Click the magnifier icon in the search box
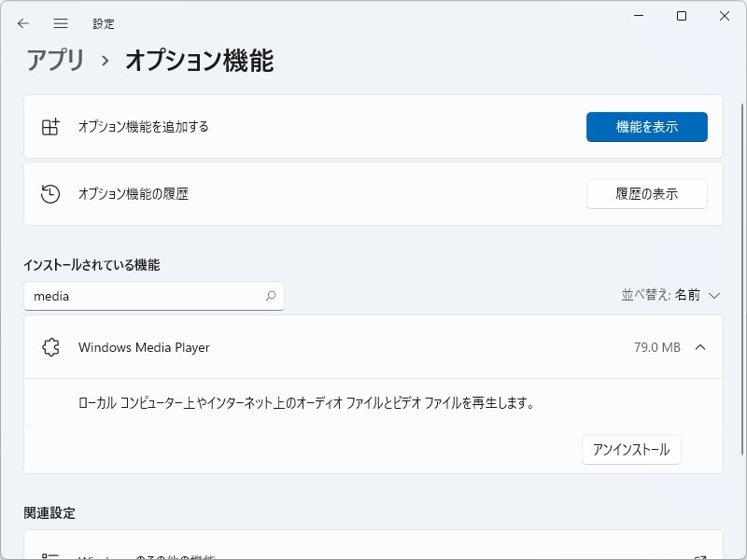The height and width of the screenshot is (560, 747). point(270,295)
